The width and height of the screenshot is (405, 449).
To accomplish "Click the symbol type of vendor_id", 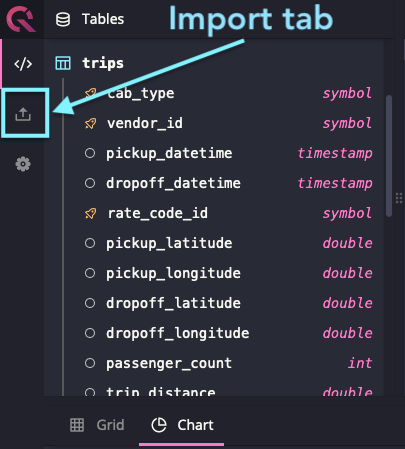I will (347, 123).
